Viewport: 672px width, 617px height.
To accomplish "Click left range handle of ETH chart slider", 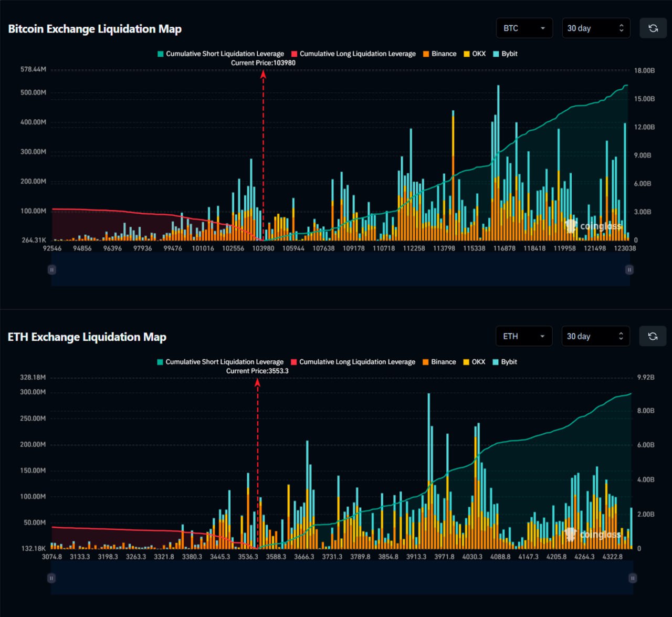I will click(51, 578).
